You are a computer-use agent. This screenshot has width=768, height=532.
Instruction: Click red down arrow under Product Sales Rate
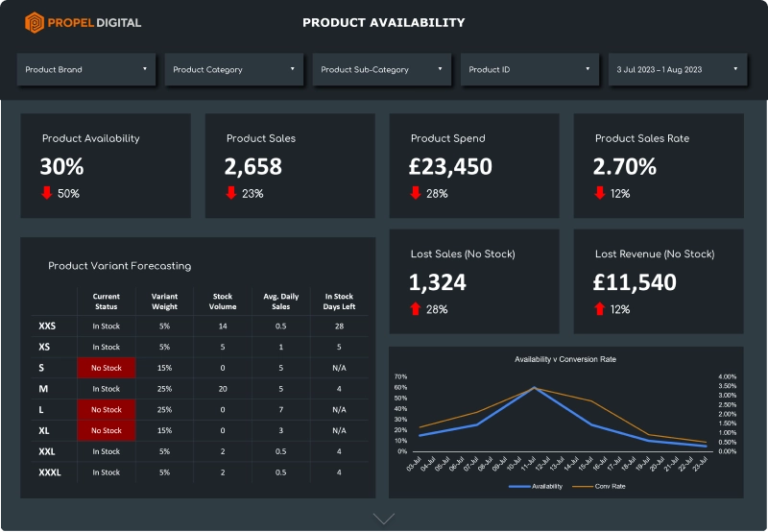pos(599,193)
